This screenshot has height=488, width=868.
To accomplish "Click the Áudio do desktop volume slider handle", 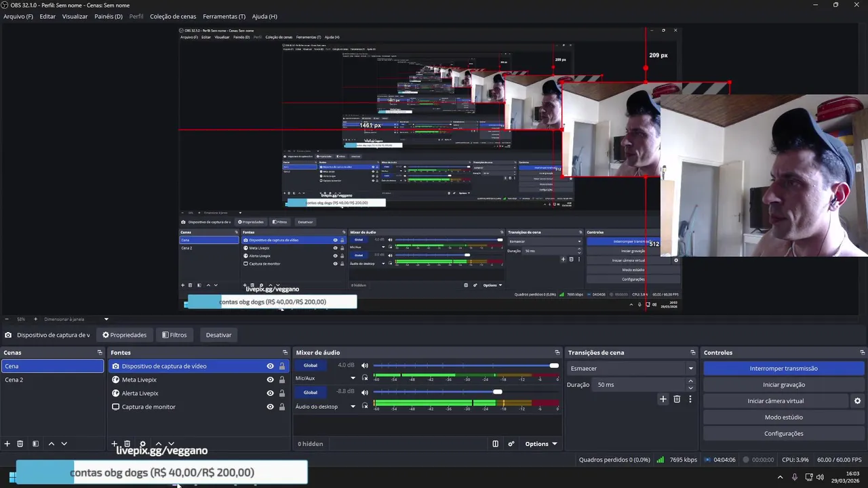I will 498,392.
